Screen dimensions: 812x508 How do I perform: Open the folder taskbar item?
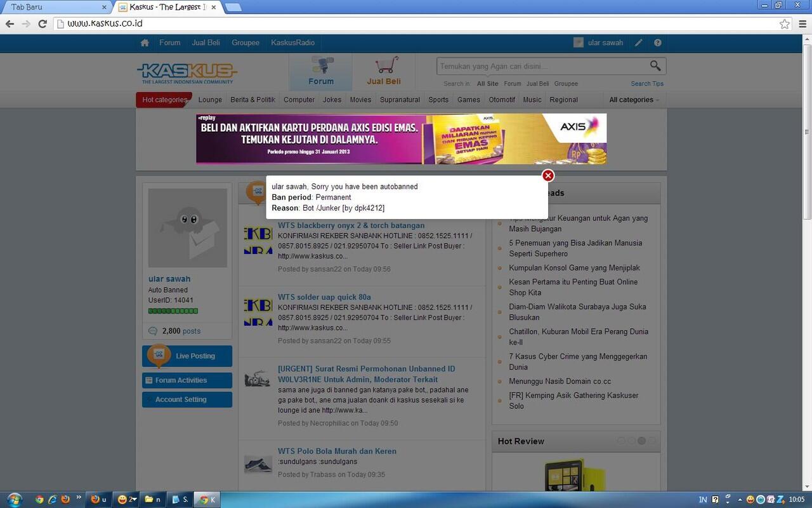[153, 499]
